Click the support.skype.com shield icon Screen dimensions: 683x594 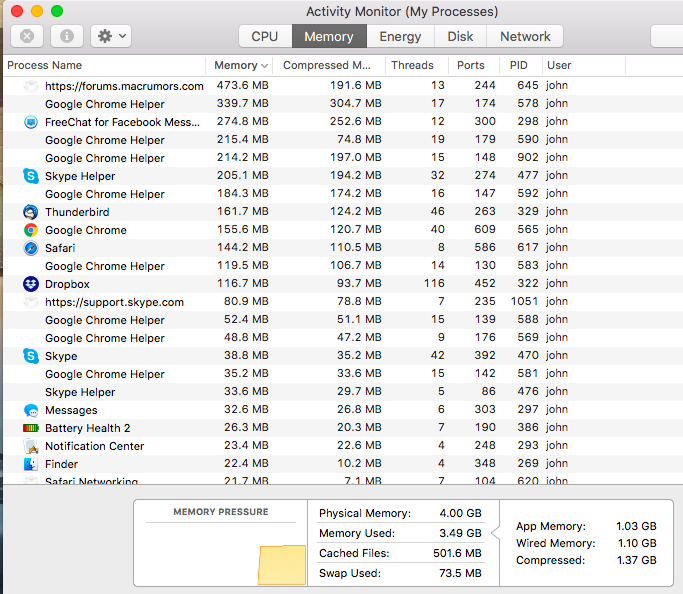[30, 302]
